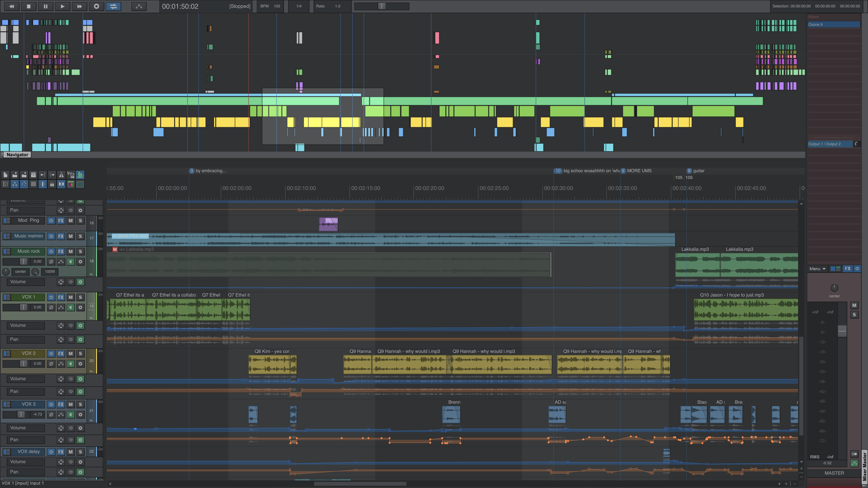The height and width of the screenshot is (488, 868).
Task: Solo the Music rock track
Action: click(80, 251)
